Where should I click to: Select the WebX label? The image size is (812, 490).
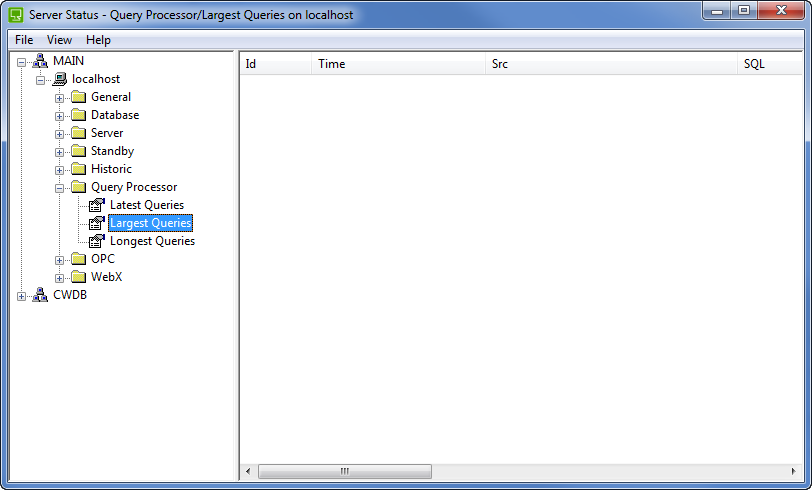[106, 277]
